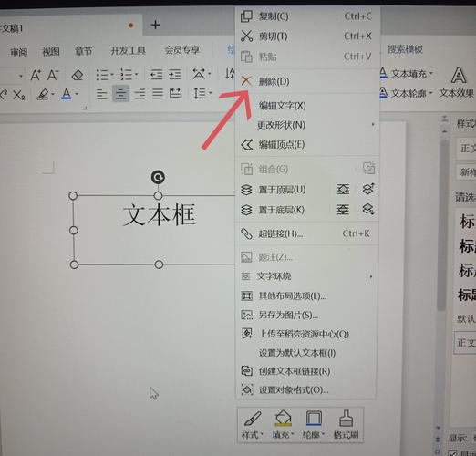Open Format Object (设置对象格式) entry
This screenshot has width=476, height=456.
(306, 389)
